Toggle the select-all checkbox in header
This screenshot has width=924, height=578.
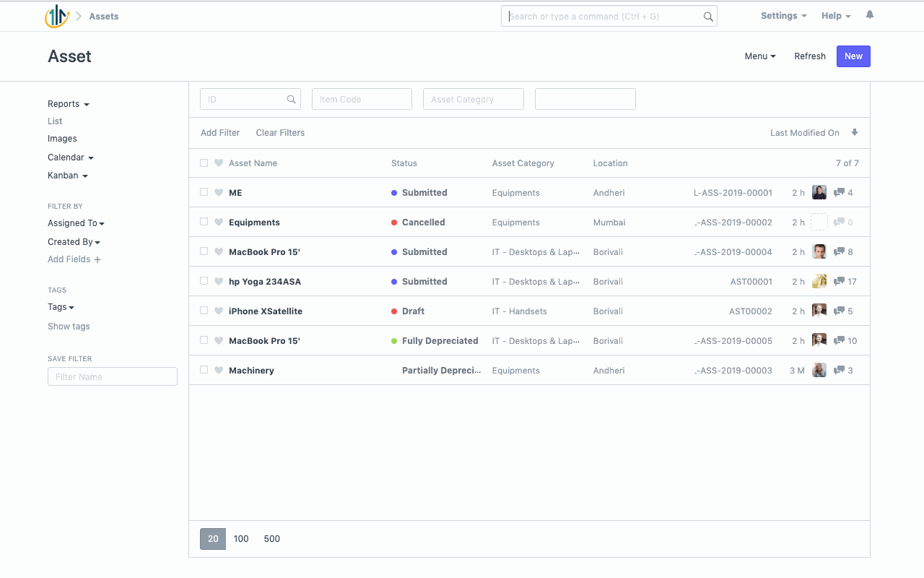[x=204, y=163]
